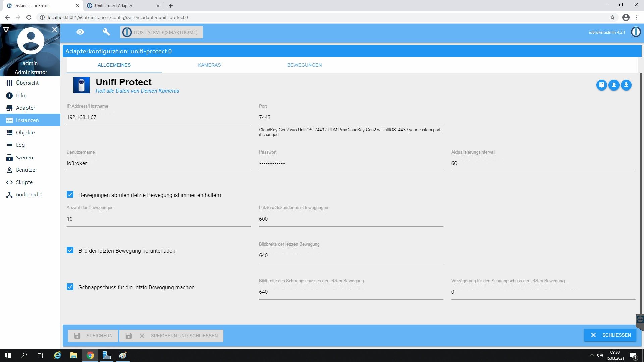The height and width of the screenshot is (362, 644).
Task: Show hidden system tray icons
Action: [592, 355]
